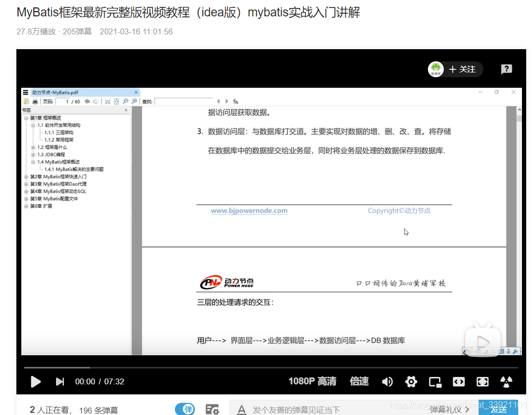Collapse the 1.1 软件开发常用结构 node
This screenshot has height=415, width=532.
pos(33,125)
